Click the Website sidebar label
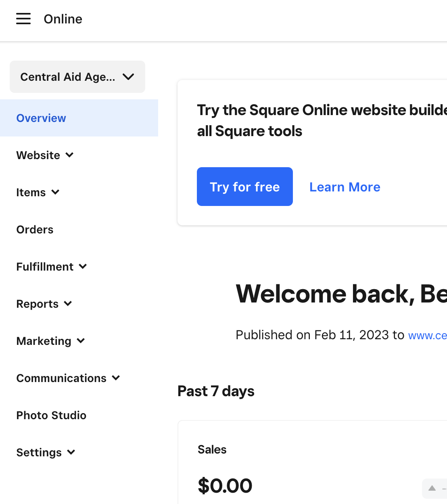This screenshot has height=504, width=447. (x=38, y=155)
